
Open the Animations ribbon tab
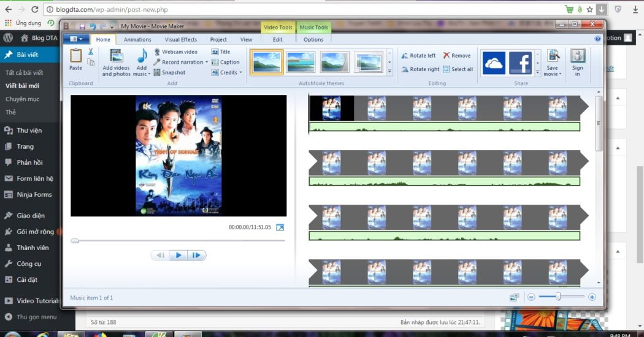coord(137,39)
